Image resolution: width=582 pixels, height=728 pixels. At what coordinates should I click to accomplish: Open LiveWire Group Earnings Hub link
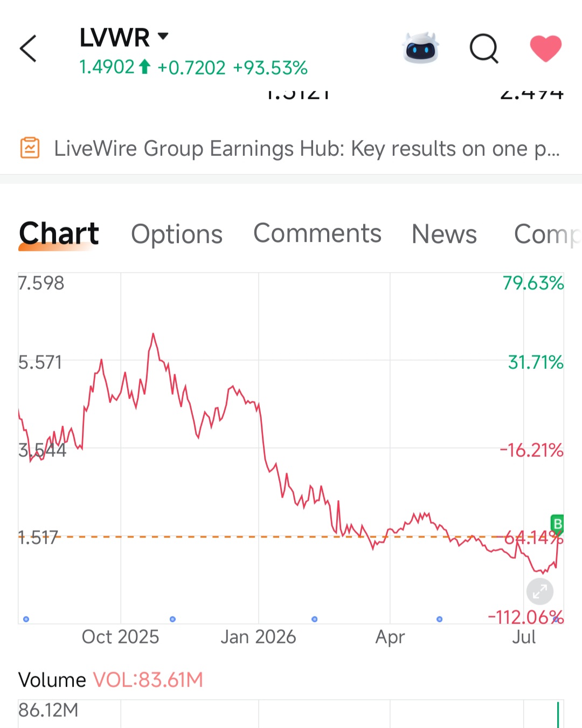click(x=307, y=148)
